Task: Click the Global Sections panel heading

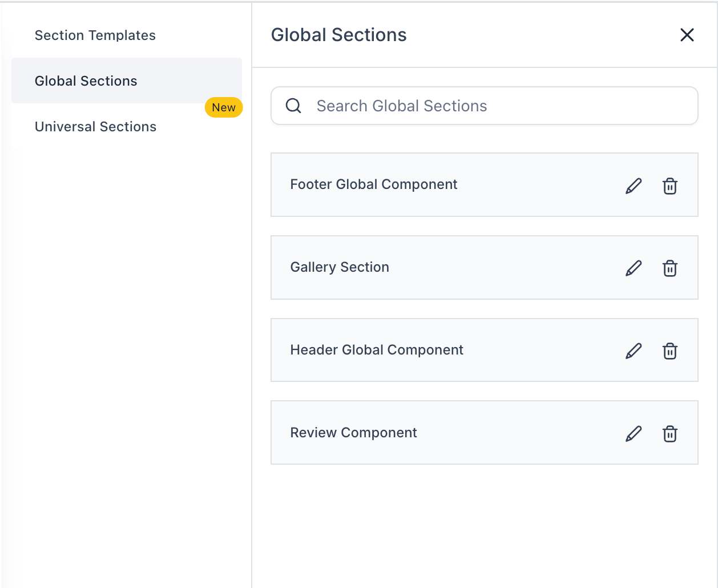Action: pos(338,35)
